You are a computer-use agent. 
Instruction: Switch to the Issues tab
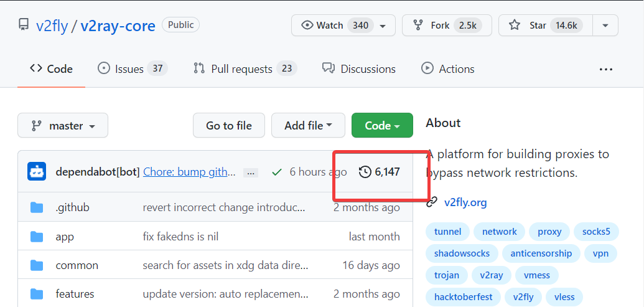click(x=132, y=69)
